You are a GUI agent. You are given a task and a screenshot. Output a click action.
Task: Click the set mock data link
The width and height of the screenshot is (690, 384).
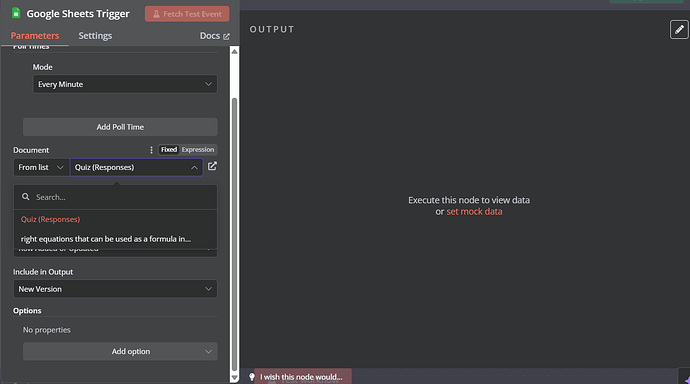[474, 212]
